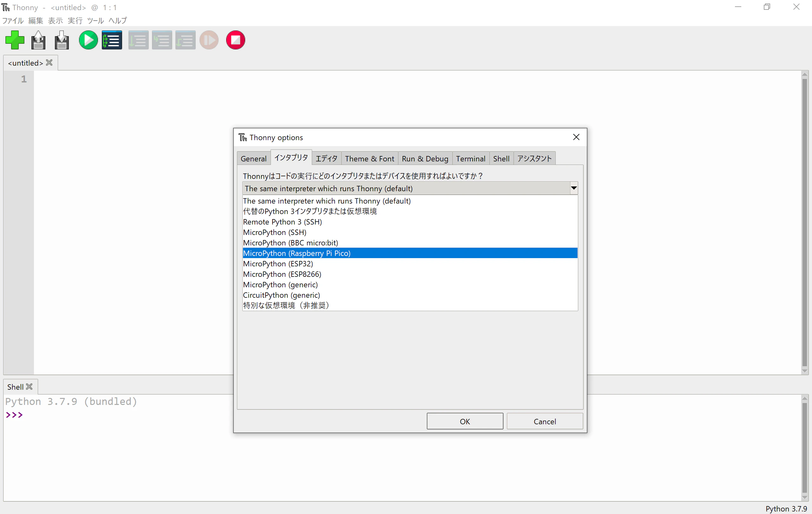Open the interpreter dropdown arrow
The image size is (812, 514).
click(573, 188)
